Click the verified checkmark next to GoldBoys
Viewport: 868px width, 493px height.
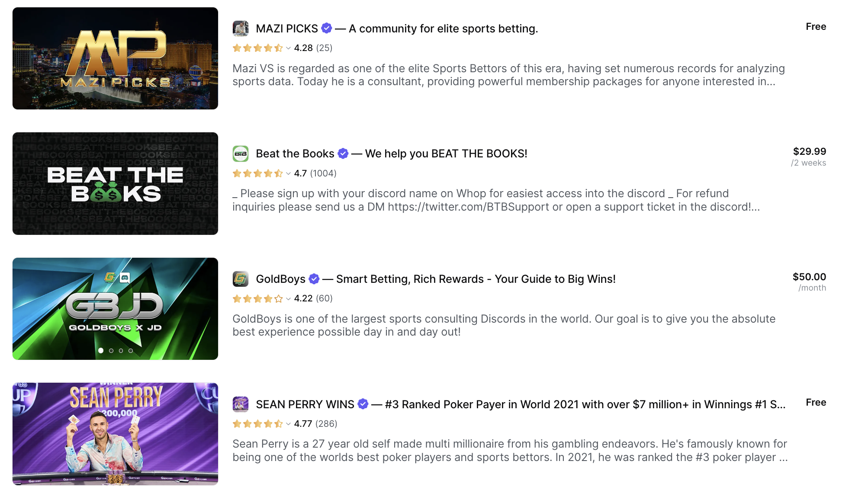click(x=314, y=279)
